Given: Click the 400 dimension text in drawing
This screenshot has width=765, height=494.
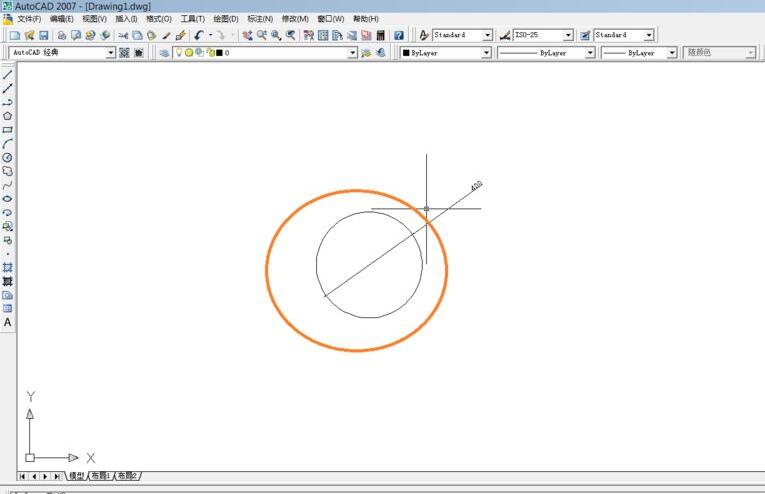Looking at the screenshot, I should (476, 186).
